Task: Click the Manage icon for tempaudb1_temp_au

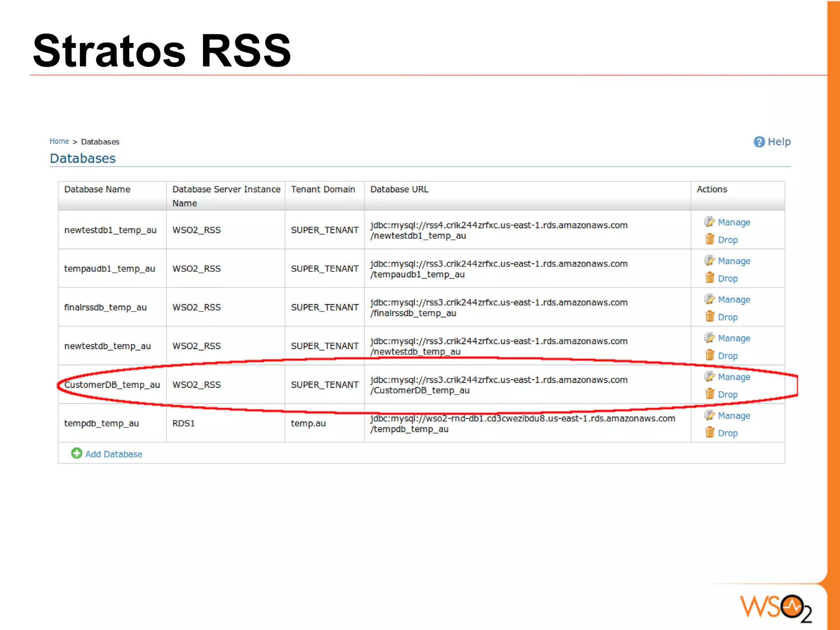Action: coord(710,260)
